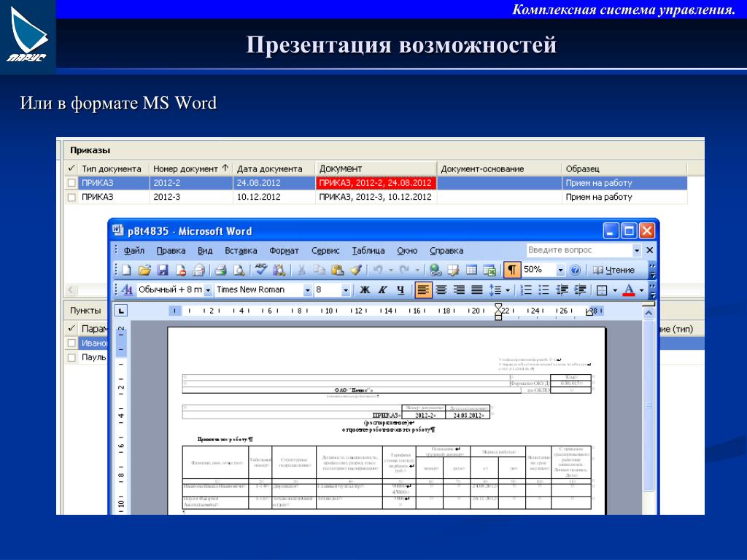Click the Redo arrow in Word
747x560 pixels.
click(404, 270)
